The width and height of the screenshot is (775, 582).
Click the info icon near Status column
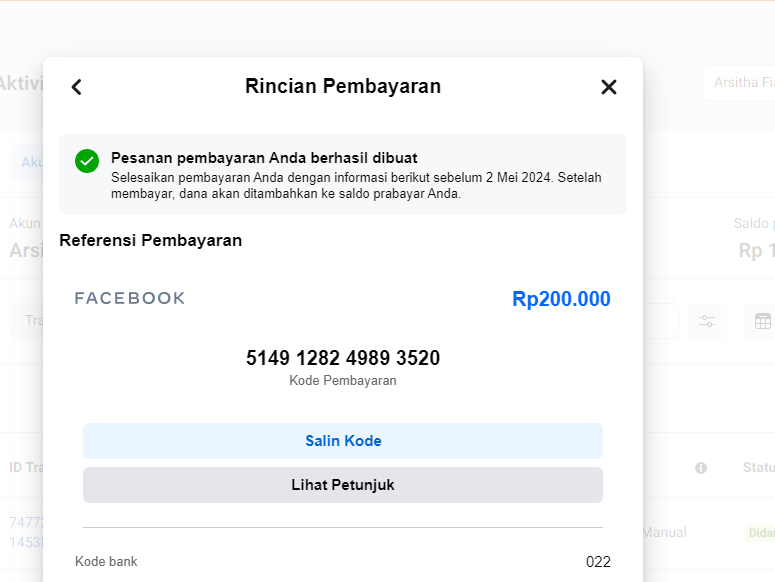(x=701, y=468)
